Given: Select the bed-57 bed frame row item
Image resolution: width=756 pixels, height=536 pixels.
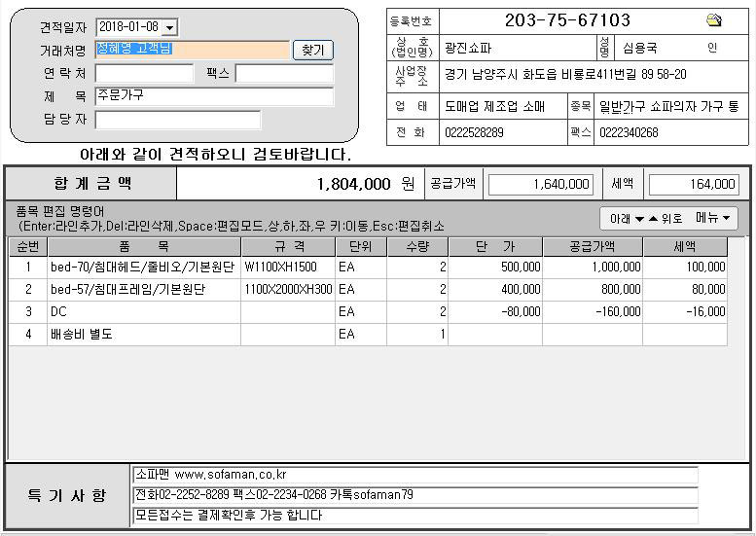Looking at the screenshot, I should pos(142,289).
